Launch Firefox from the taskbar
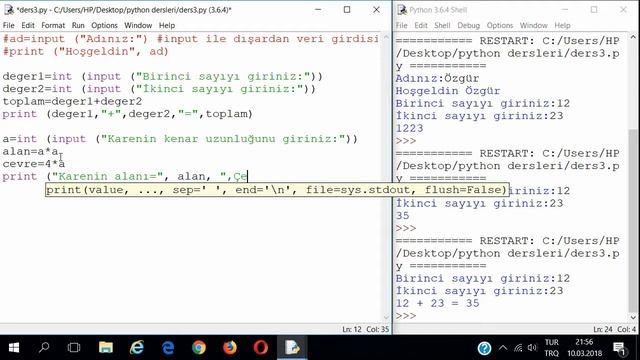This screenshot has width=640, height=360. [230, 347]
